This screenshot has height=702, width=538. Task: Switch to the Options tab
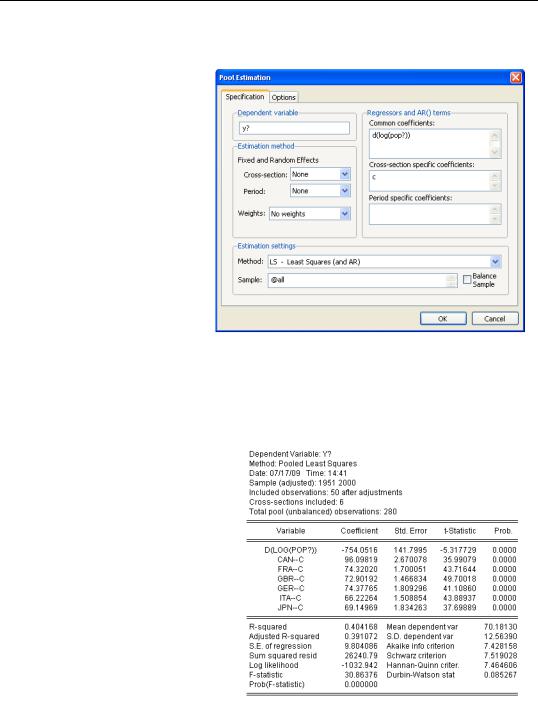pyautogui.click(x=283, y=97)
